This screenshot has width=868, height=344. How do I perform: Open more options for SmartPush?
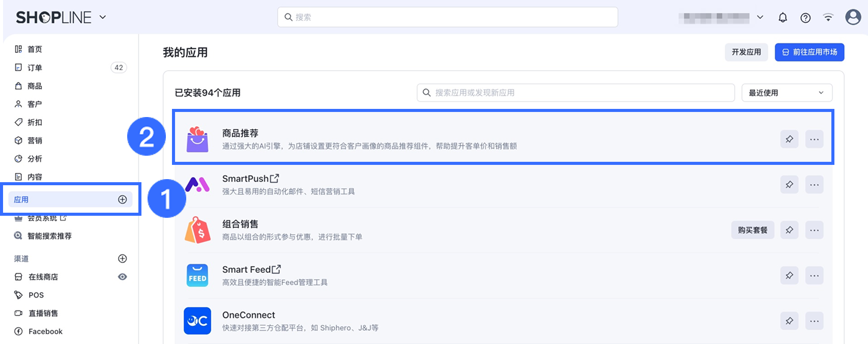(815, 184)
